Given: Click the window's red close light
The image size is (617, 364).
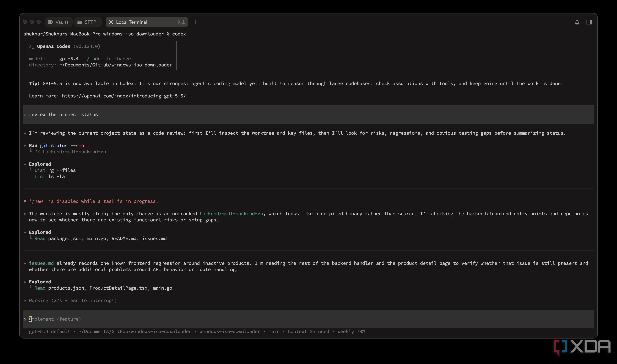Looking at the screenshot, I should 25,22.
